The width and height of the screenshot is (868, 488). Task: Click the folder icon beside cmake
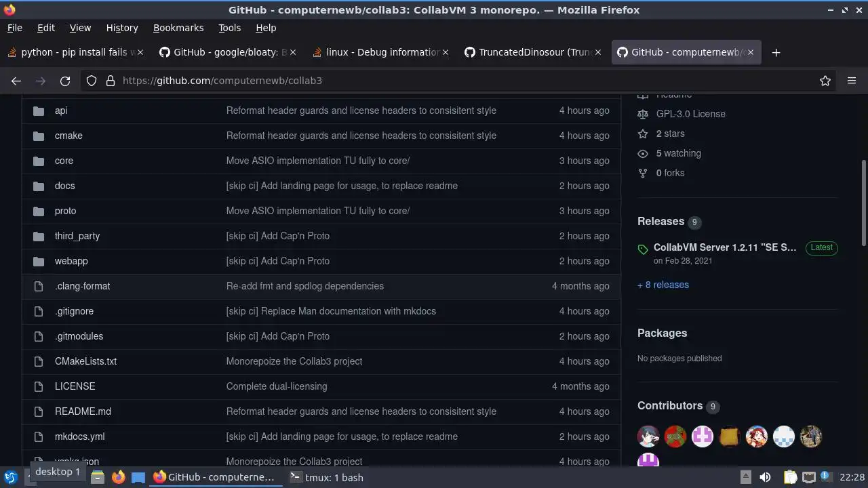(39, 136)
